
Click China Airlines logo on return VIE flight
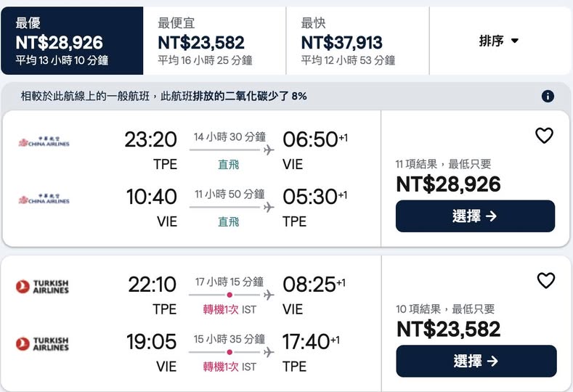[44, 199]
